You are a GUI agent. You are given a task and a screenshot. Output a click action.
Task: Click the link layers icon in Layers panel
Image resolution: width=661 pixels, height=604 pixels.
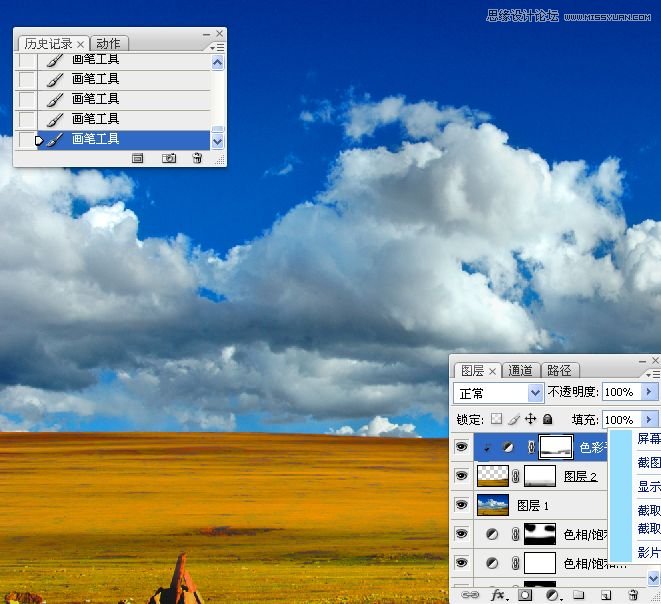tap(469, 596)
